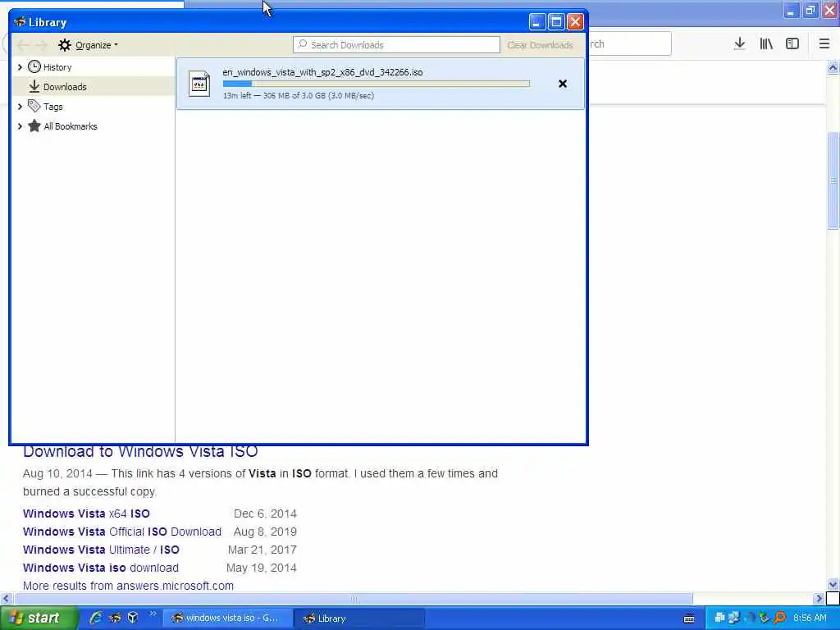Click the VirtualBox cube quick launch icon
This screenshot has height=630, width=840.
pos(133,619)
